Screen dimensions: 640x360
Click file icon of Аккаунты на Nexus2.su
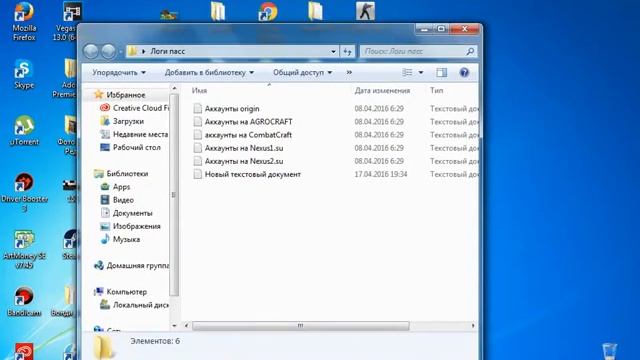tap(198, 161)
